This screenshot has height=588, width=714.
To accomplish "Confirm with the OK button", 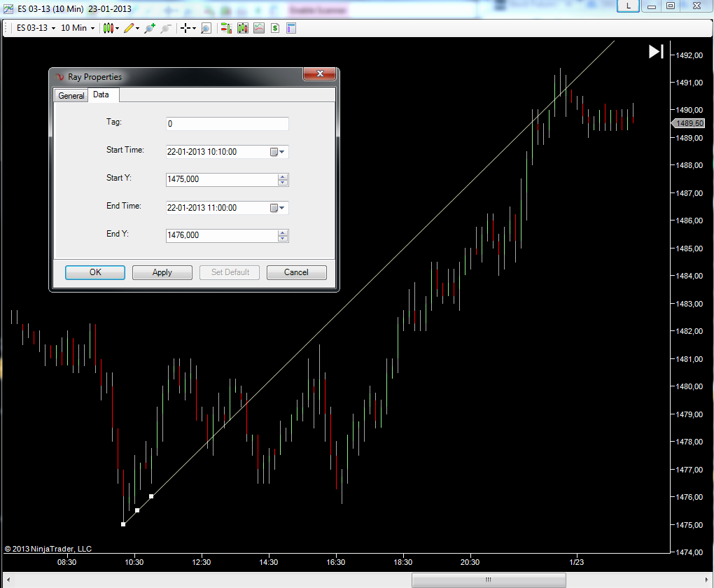I will [x=95, y=272].
